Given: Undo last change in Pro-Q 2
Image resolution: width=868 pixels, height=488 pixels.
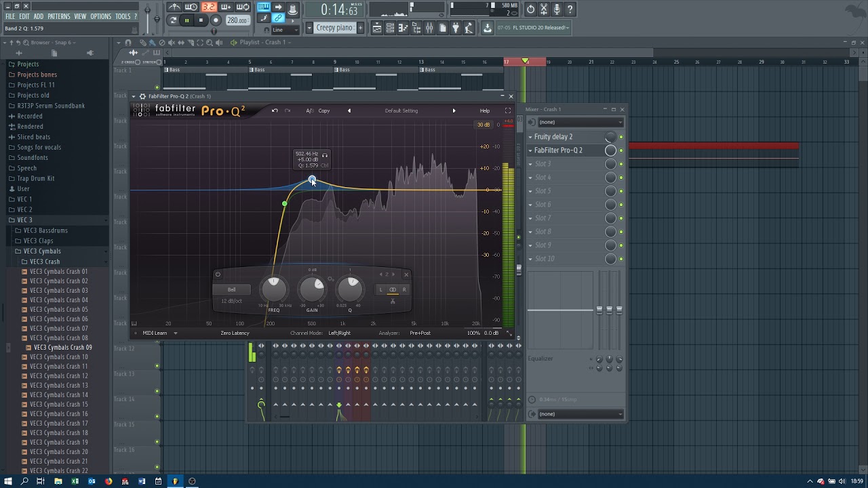Looking at the screenshot, I should click(275, 110).
